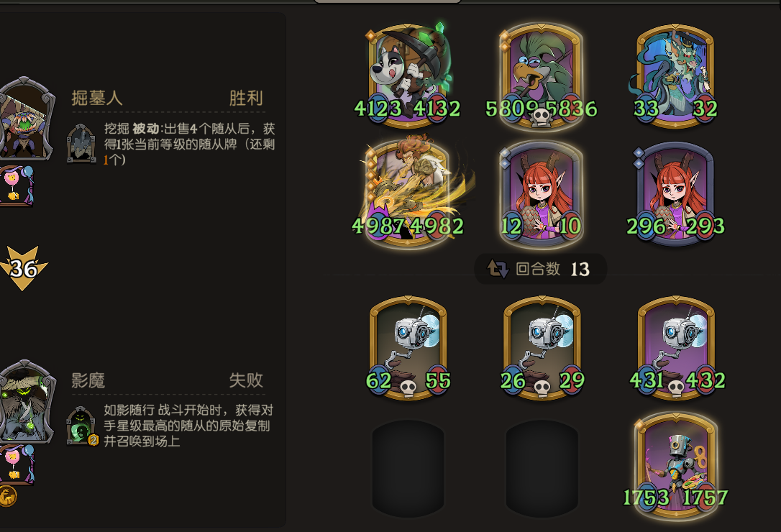Click the blue dragon card 33/32
Viewport: 781px width, 532px height.
pyautogui.click(x=675, y=75)
